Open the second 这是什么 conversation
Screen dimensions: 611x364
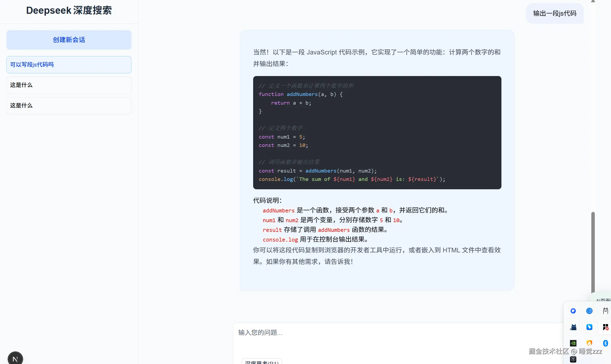(69, 106)
